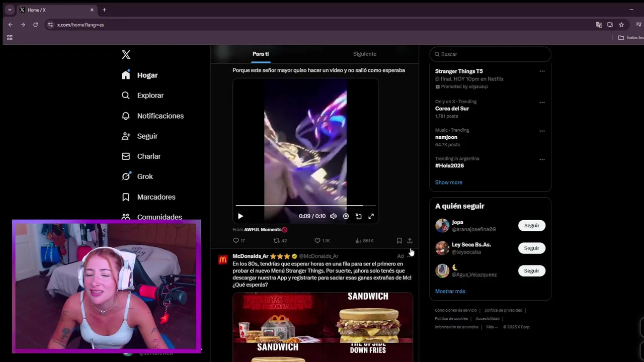Go back in browser

coord(10,25)
